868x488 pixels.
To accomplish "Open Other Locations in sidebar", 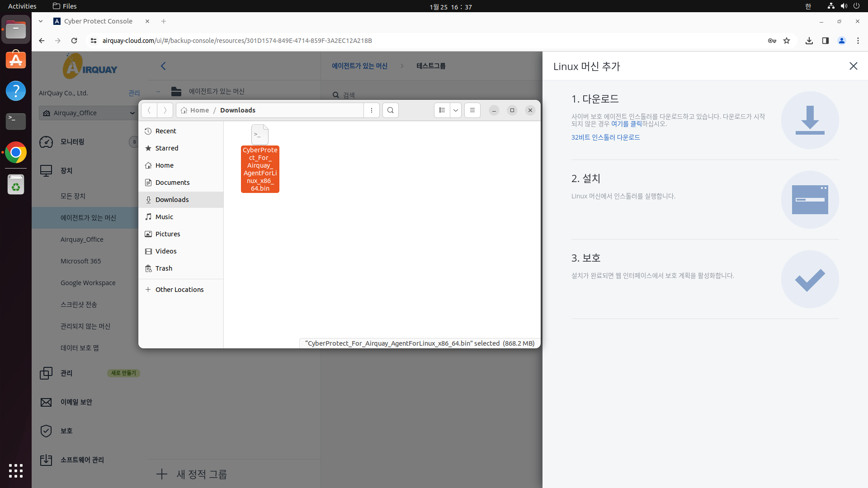I will pos(179,290).
